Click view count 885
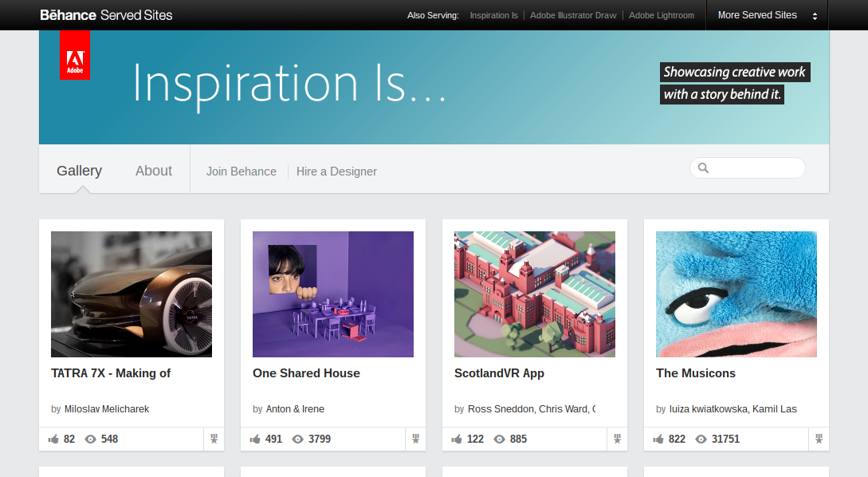 (x=518, y=440)
